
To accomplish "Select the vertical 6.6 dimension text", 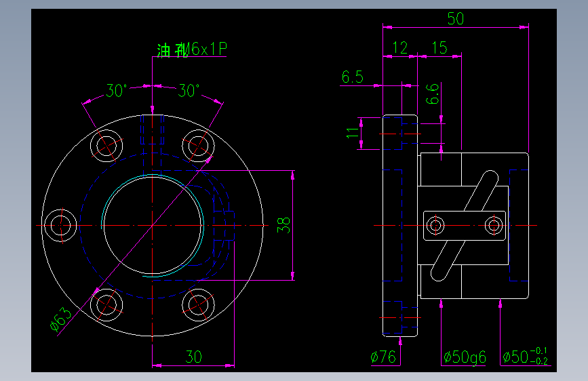I will point(433,94).
